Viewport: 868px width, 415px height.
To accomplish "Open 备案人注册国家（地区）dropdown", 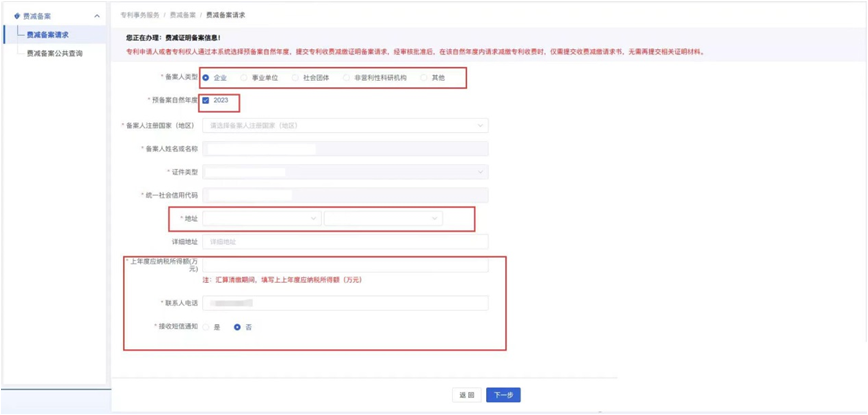I will tap(345, 126).
